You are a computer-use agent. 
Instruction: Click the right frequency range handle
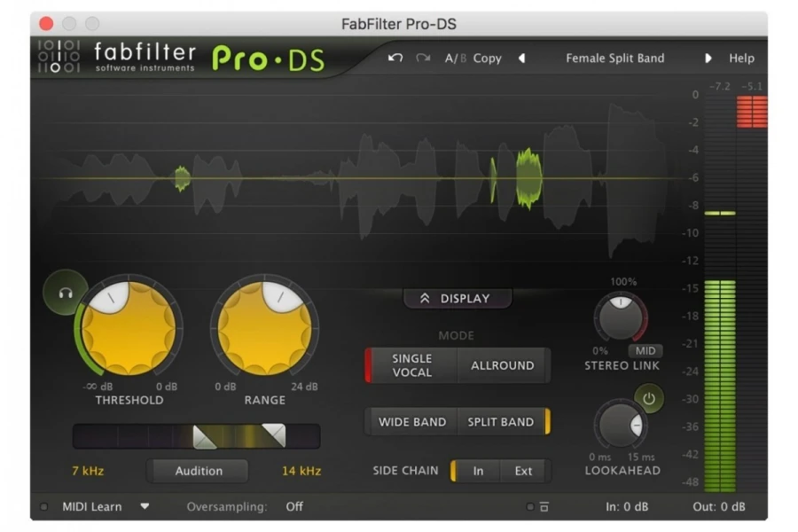274,435
